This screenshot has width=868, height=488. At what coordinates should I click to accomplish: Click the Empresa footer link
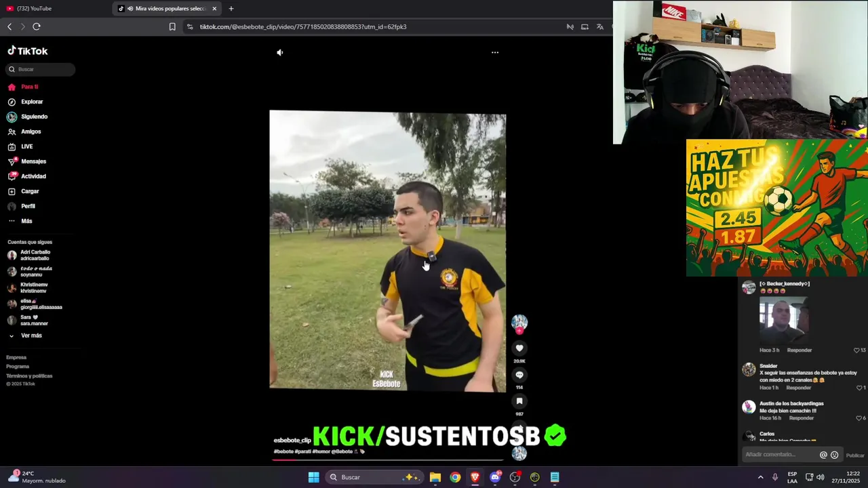(x=16, y=357)
